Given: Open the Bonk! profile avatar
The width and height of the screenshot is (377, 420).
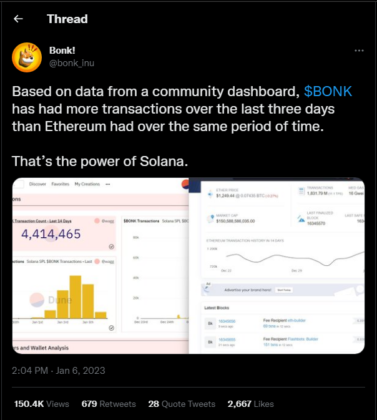Looking at the screenshot, I should 27,57.
